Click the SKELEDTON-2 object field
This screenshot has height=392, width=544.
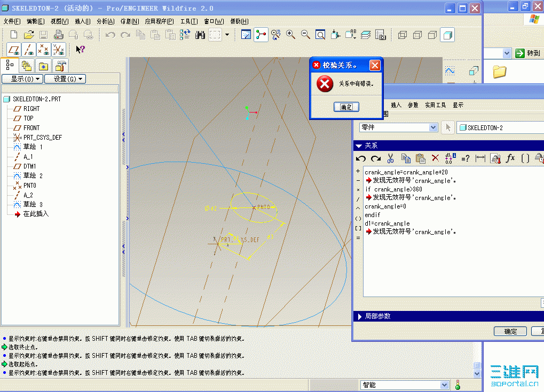click(501, 127)
